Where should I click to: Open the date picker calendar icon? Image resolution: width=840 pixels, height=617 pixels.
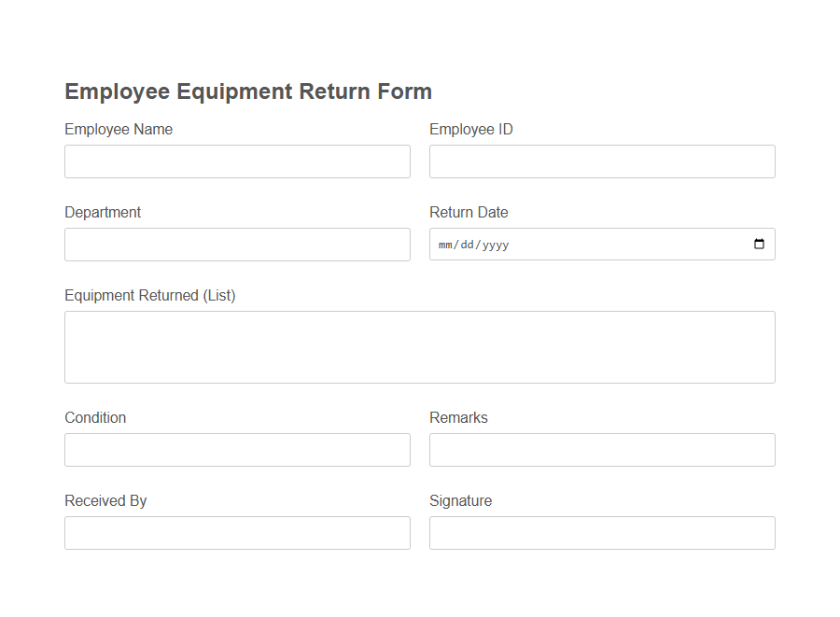759,244
